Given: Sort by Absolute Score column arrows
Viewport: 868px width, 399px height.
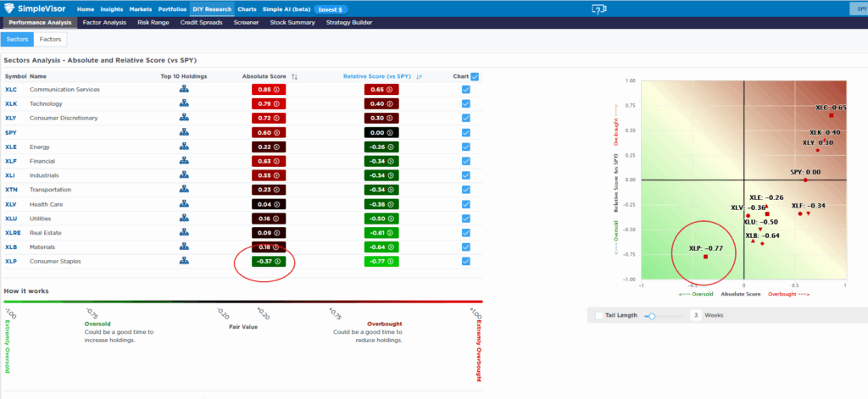Looking at the screenshot, I should (294, 76).
